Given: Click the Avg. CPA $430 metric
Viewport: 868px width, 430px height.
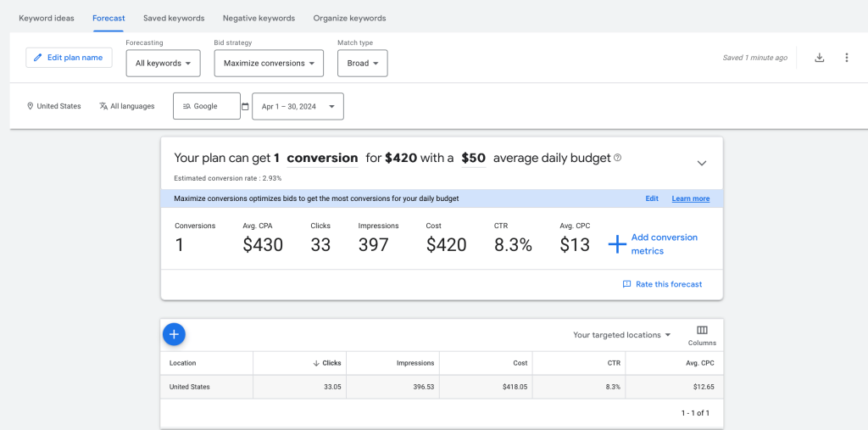Looking at the screenshot, I should (x=263, y=237).
